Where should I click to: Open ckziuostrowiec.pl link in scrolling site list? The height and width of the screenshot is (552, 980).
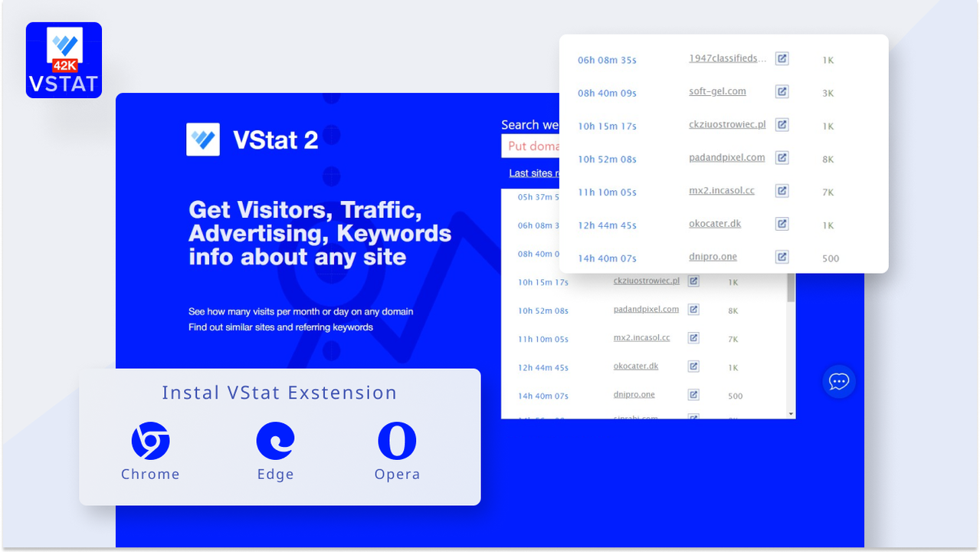click(647, 281)
